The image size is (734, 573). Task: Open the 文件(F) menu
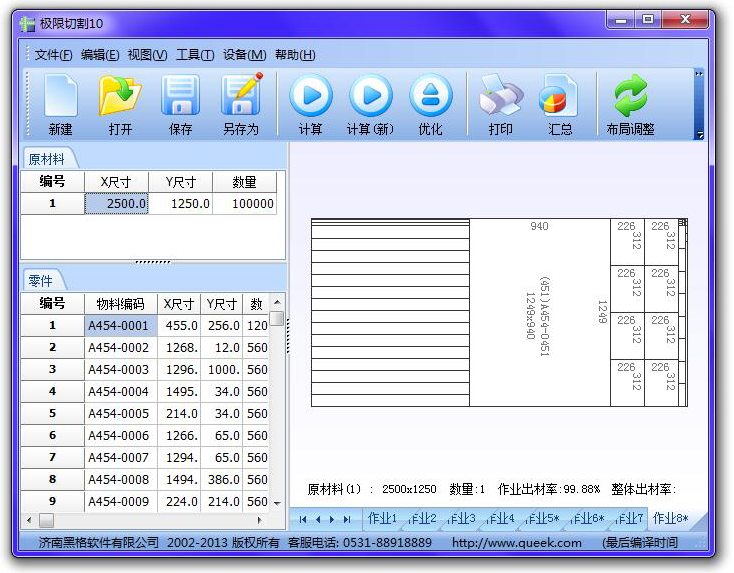click(53, 55)
